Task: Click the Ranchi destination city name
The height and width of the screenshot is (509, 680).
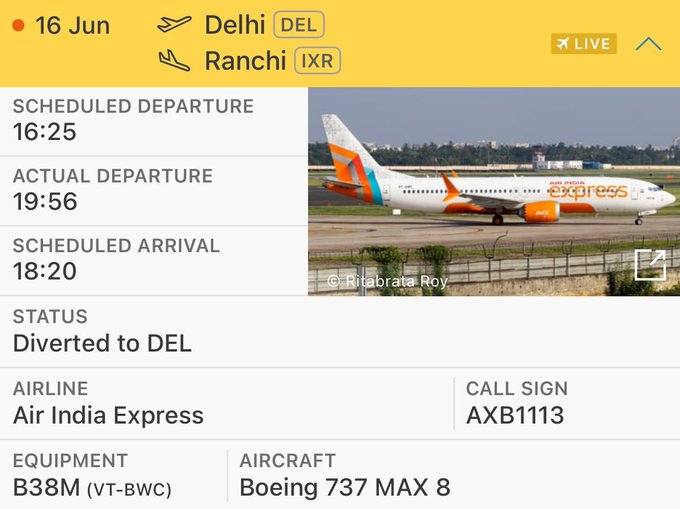Action: tap(245, 61)
